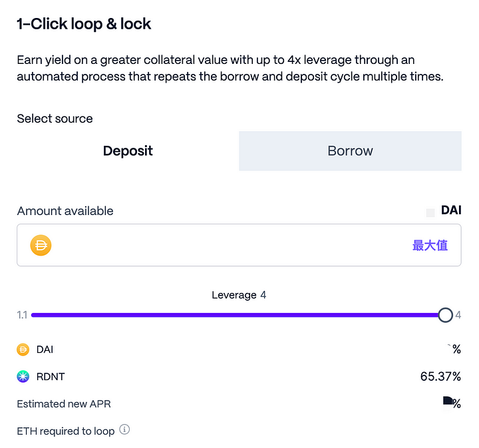
Task: Click the RDNT token icon
Action: tap(23, 377)
